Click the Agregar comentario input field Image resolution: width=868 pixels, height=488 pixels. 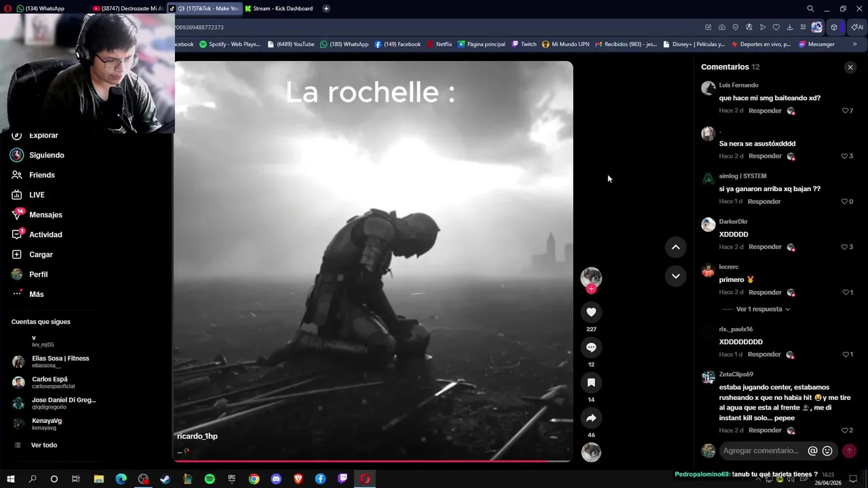coord(761,451)
